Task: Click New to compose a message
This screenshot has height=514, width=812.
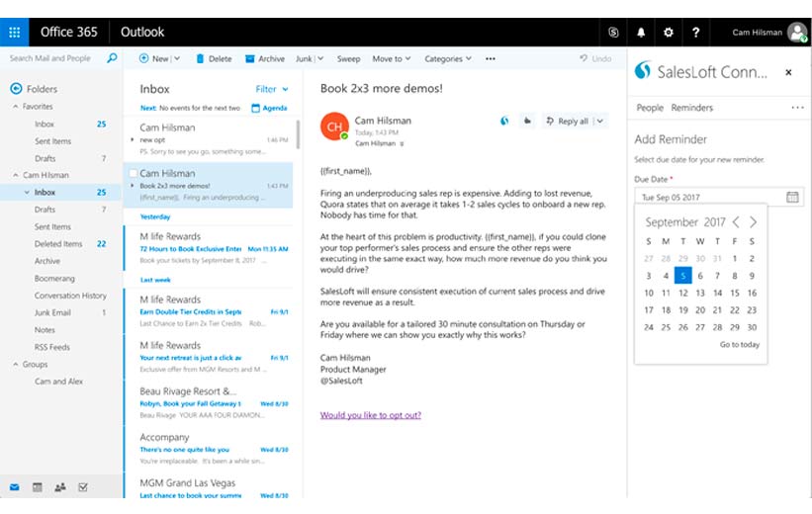Action: [x=154, y=59]
